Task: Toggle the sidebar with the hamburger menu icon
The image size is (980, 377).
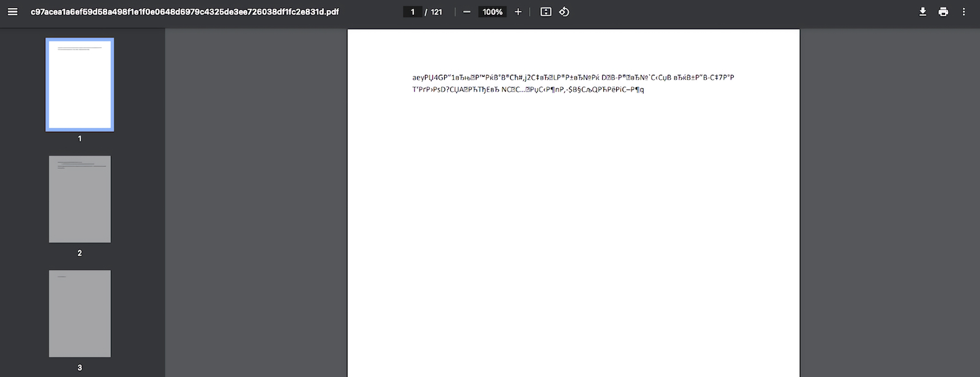Action: pyautogui.click(x=12, y=12)
